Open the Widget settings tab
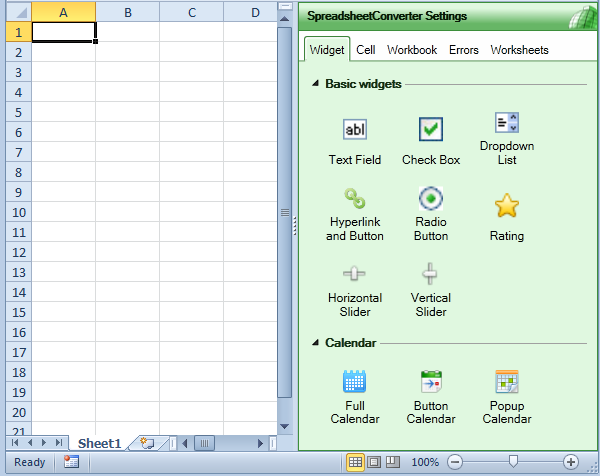Image resolution: width=600 pixels, height=476 pixels. tap(327, 50)
